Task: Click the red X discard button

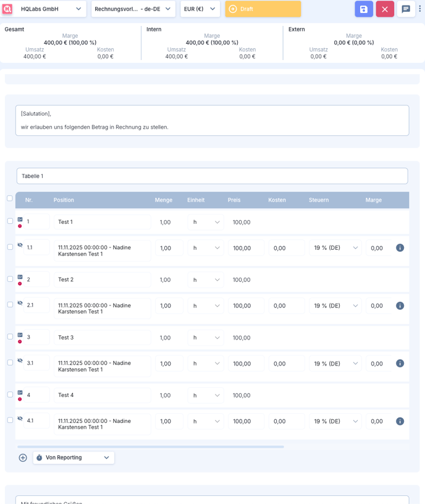Action: (385, 9)
